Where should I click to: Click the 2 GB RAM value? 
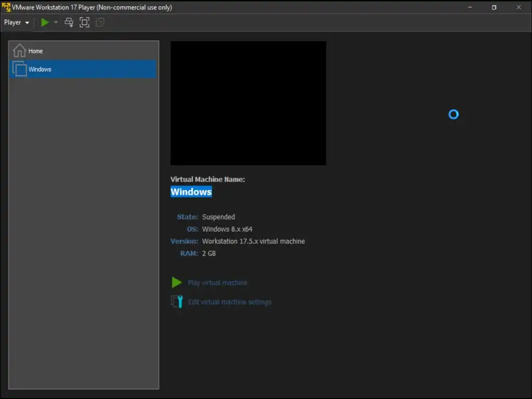pyautogui.click(x=209, y=254)
